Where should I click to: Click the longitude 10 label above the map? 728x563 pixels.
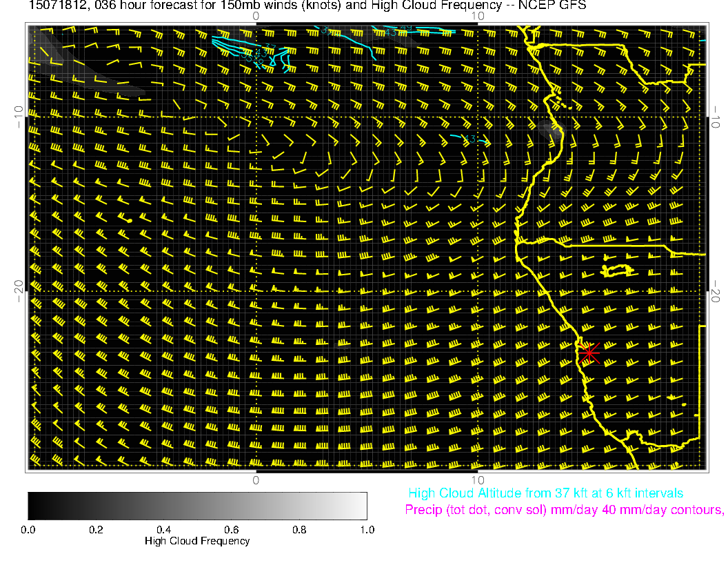pyautogui.click(x=478, y=17)
